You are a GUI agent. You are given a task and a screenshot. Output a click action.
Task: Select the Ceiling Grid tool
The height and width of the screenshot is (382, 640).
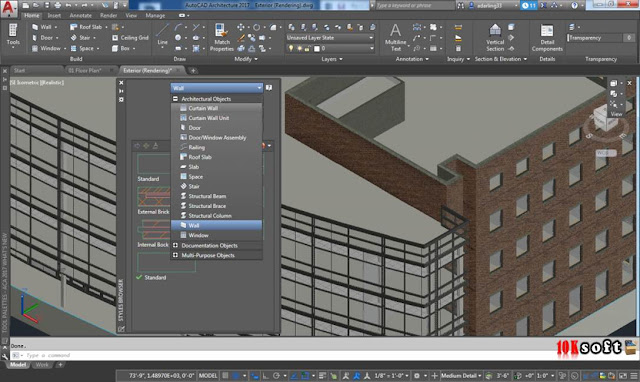click(x=130, y=38)
